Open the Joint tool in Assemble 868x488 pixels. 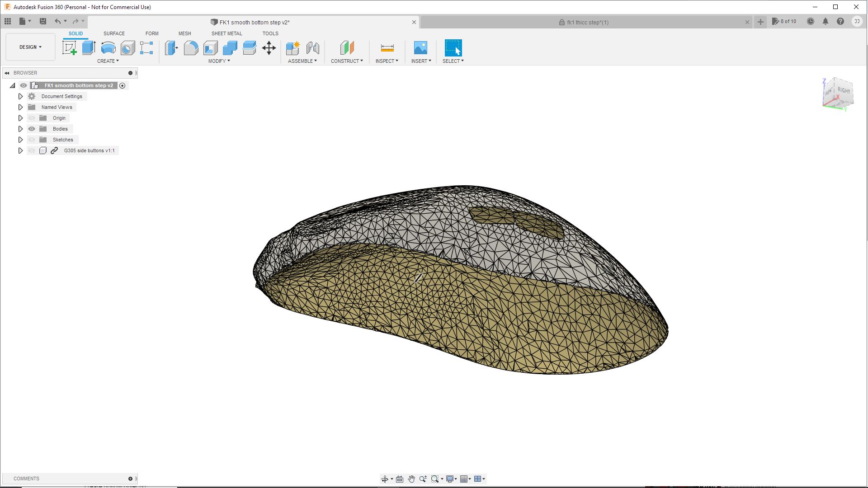(x=312, y=47)
